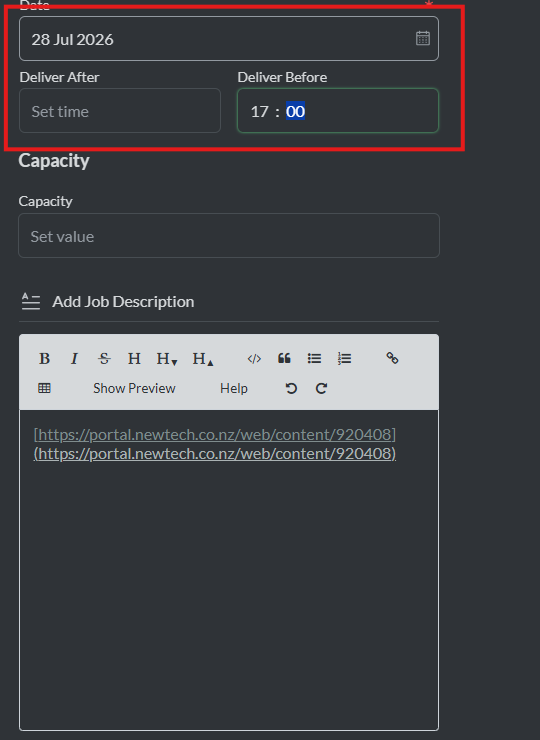Insert a heading with H icon

click(x=134, y=359)
